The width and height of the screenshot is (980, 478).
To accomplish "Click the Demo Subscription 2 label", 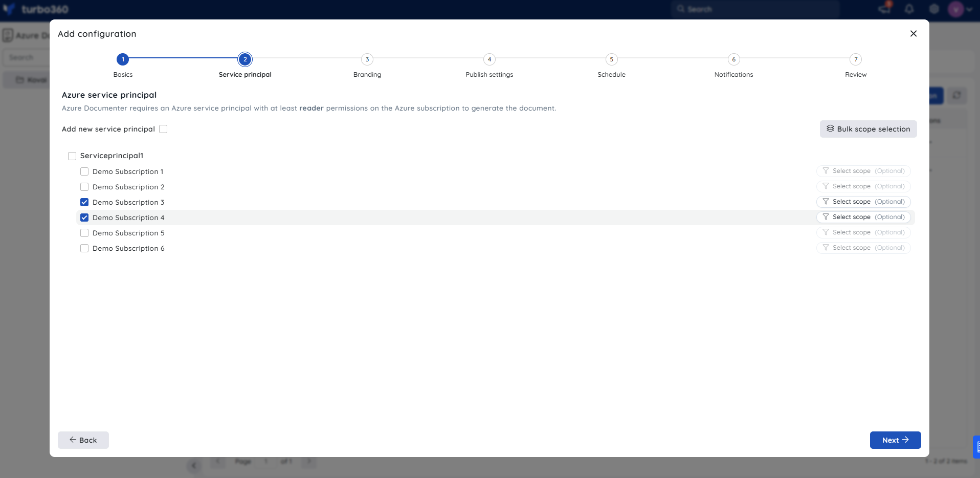I will tap(128, 187).
